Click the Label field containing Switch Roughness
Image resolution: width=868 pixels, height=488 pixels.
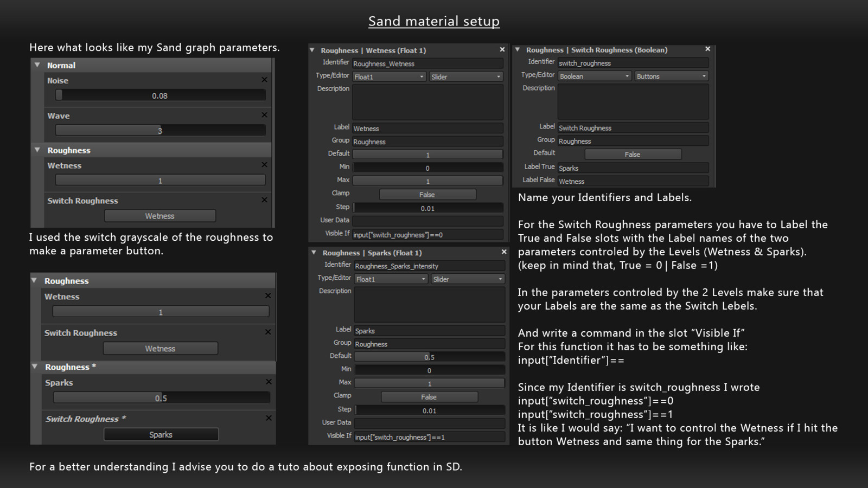[633, 129]
